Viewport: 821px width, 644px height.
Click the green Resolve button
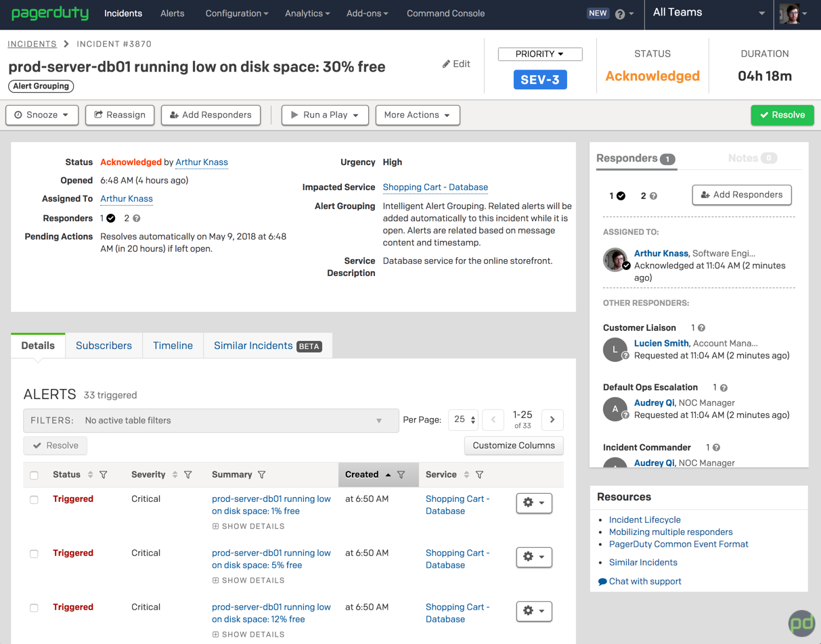tap(782, 115)
